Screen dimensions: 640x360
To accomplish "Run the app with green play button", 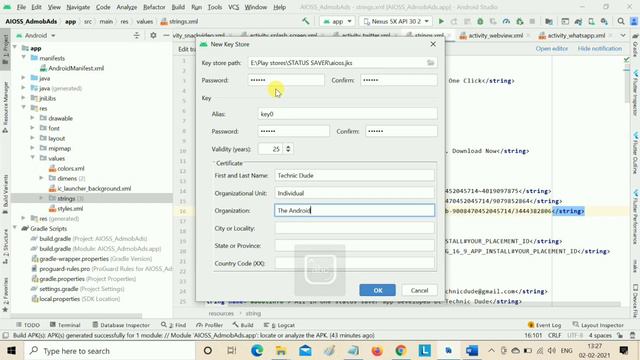I will [441, 21].
